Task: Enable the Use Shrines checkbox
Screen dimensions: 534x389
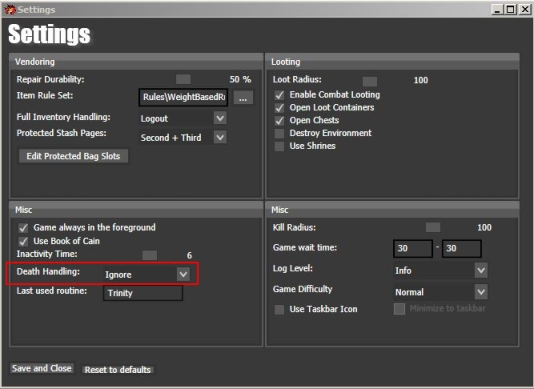Action: 279,146
